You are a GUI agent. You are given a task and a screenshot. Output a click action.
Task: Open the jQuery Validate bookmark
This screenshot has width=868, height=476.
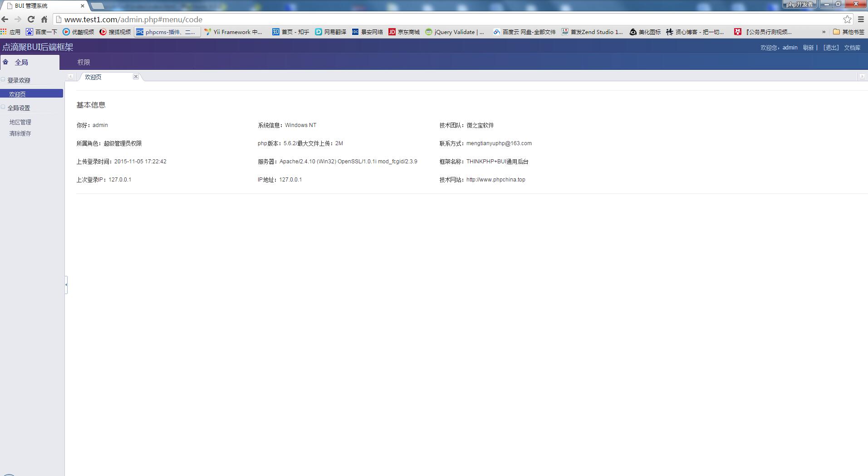(x=455, y=32)
